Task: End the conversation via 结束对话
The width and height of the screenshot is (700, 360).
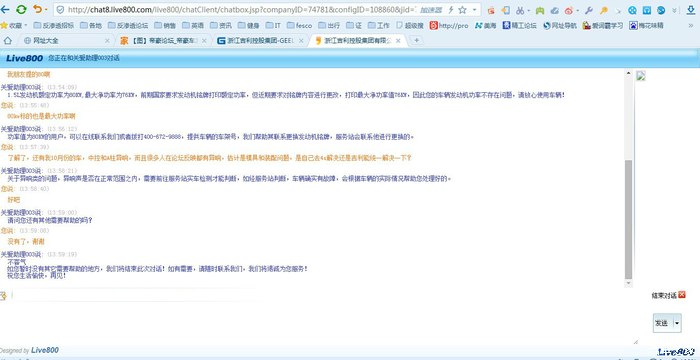Action: click(668, 295)
